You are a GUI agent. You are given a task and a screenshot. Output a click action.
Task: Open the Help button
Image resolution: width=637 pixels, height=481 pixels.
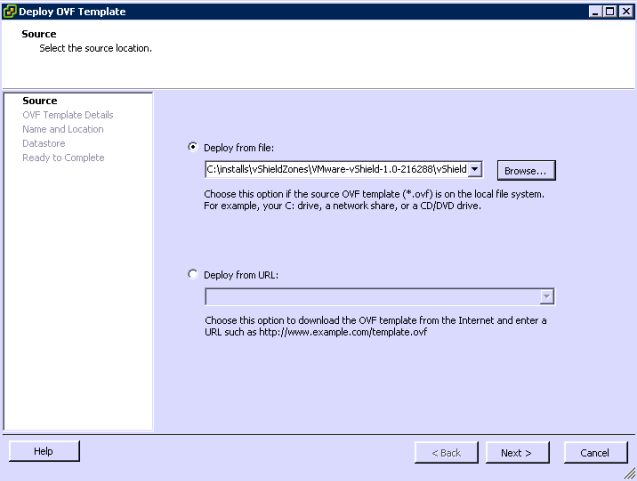[44, 452]
